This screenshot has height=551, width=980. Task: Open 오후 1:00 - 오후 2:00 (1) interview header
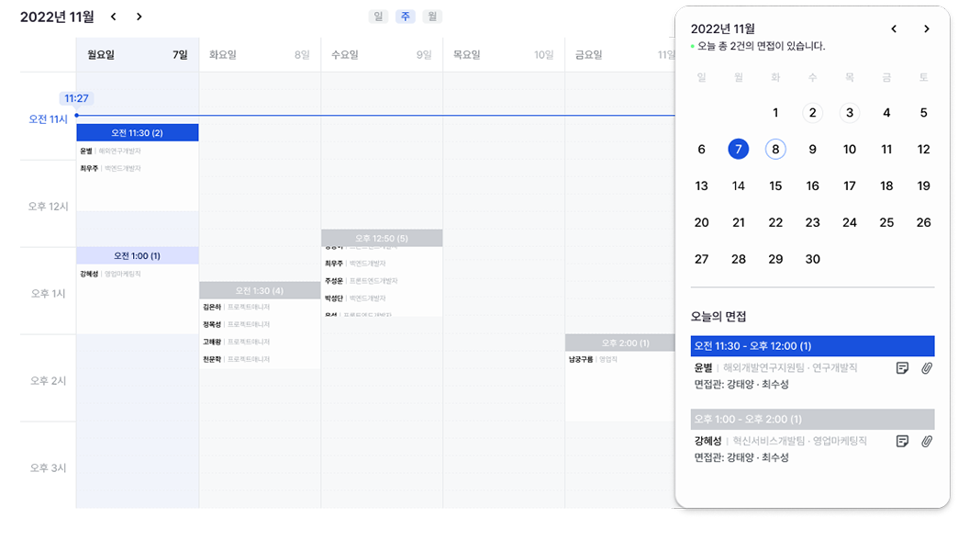point(812,419)
